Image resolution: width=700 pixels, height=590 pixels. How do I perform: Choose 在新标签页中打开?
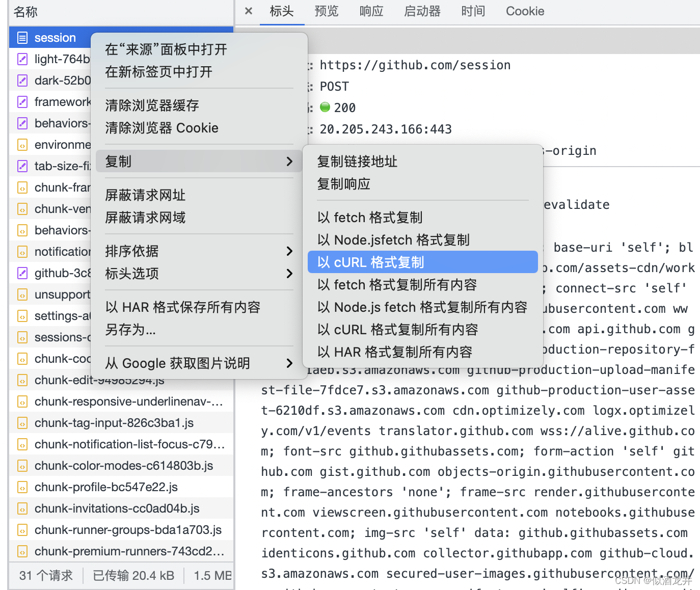coord(199,72)
